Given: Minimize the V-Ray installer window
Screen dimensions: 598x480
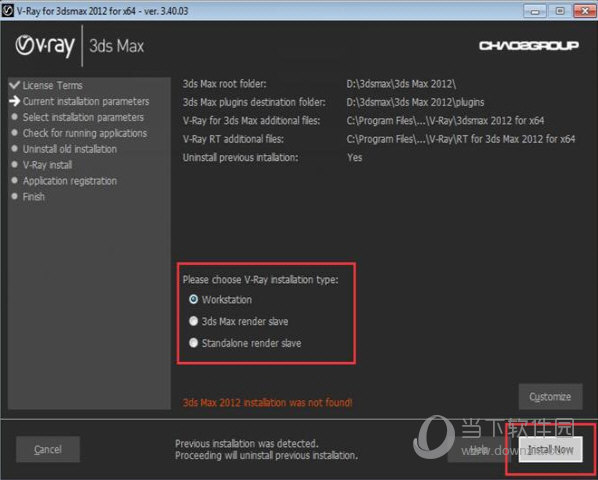Looking at the screenshot, I should pyautogui.click(x=535, y=11).
